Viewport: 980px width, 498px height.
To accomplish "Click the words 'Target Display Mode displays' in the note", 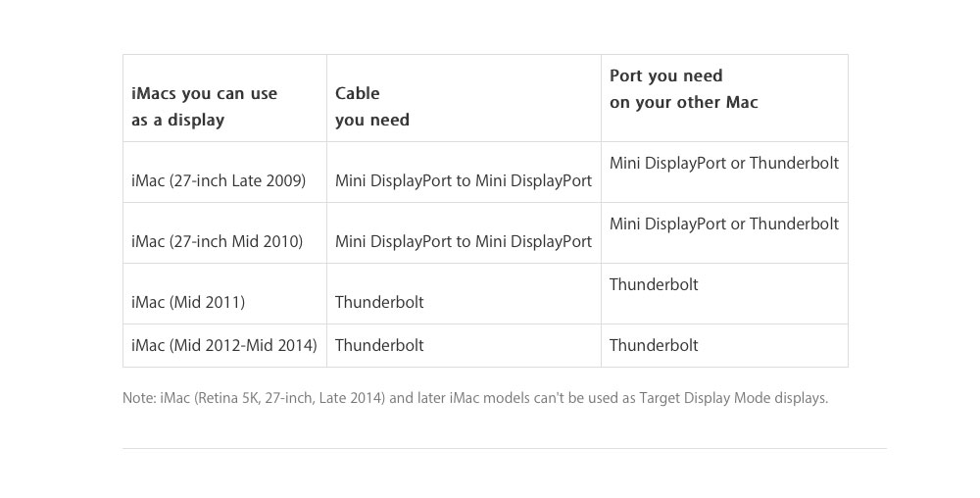I will (732, 398).
